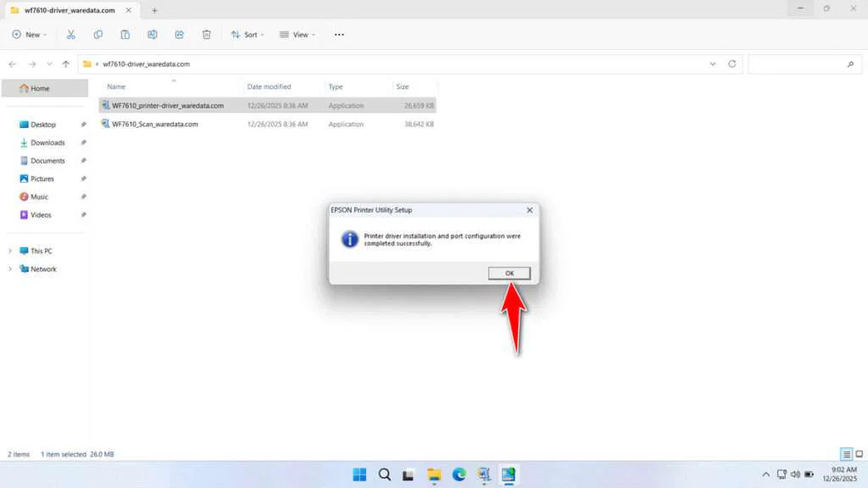This screenshot has width=868, height=488.
Task: Open File Explorer search icon on taskbar
Action: [x=384, y=474]
